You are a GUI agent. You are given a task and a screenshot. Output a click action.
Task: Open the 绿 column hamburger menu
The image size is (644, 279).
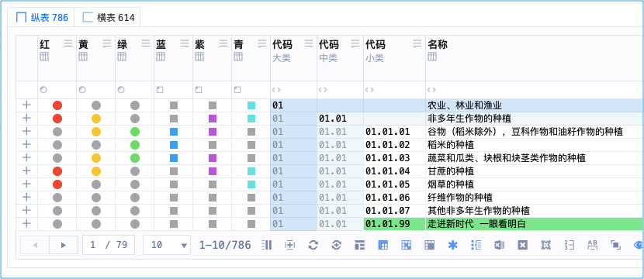coord(146,43)
